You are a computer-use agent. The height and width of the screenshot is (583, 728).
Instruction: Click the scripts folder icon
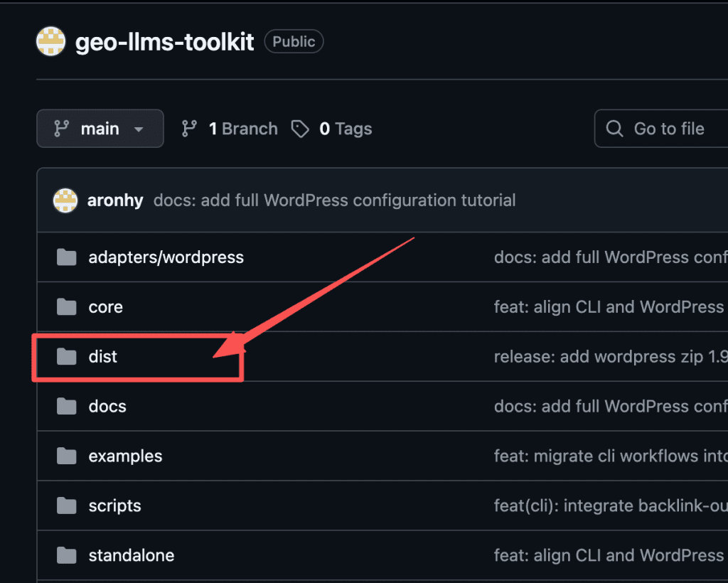[67, 506]
